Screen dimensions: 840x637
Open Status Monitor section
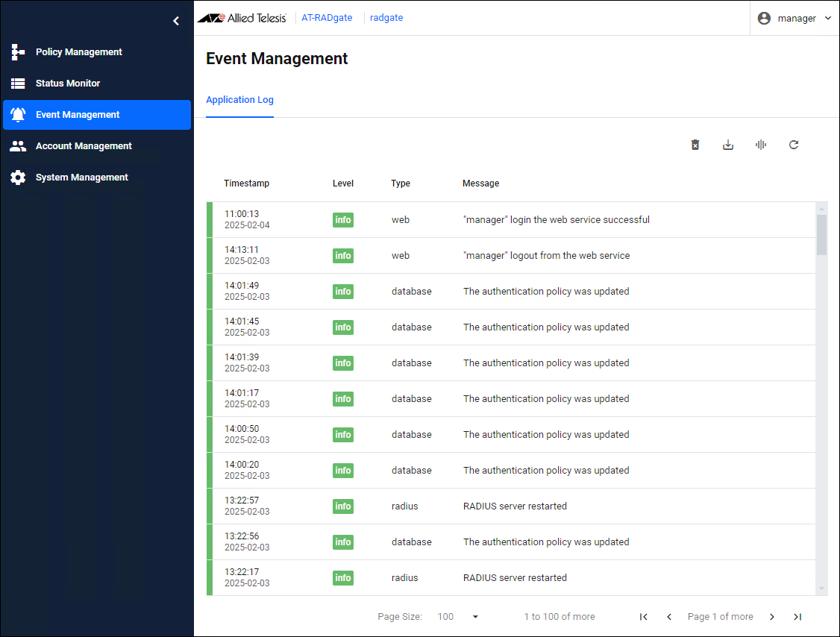[67, 84]
